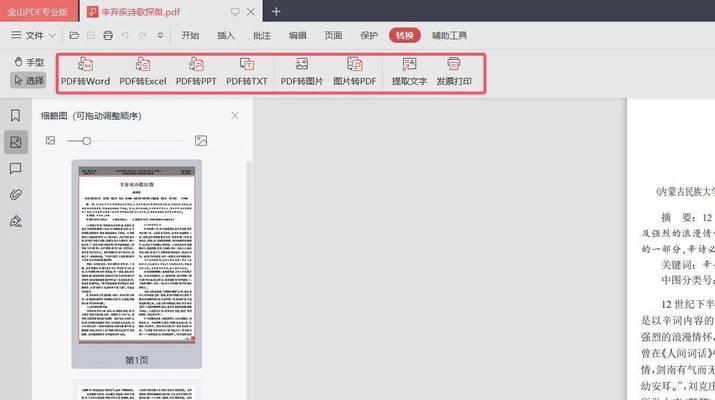715x400 pixels.
Task: Click the small thumbnail size icon
Action: (x=50, y=140)
